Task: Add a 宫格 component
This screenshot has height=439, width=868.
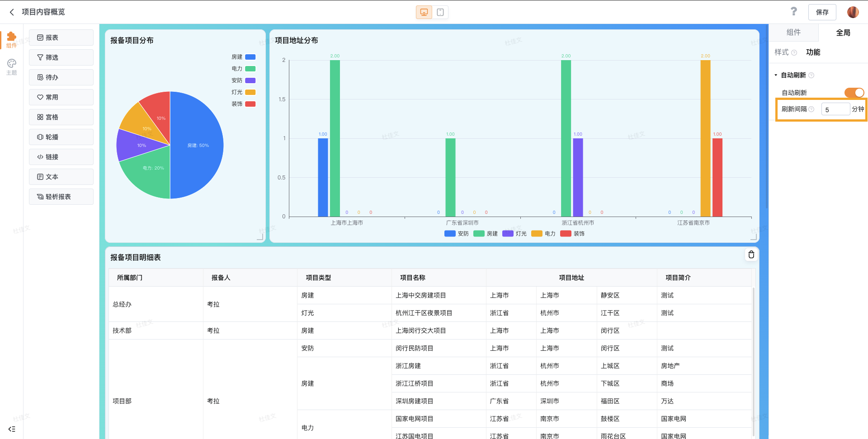Action: tap(61, 117)
